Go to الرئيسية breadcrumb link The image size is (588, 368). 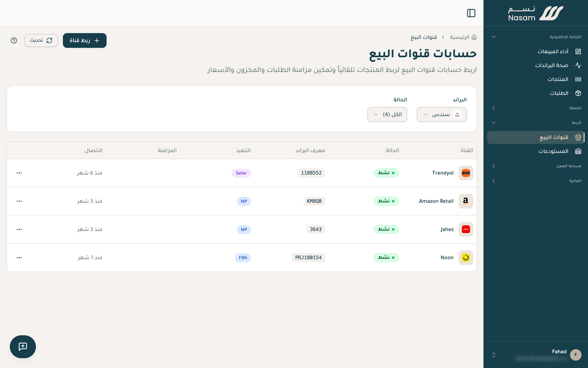click(x=459, y=37)
